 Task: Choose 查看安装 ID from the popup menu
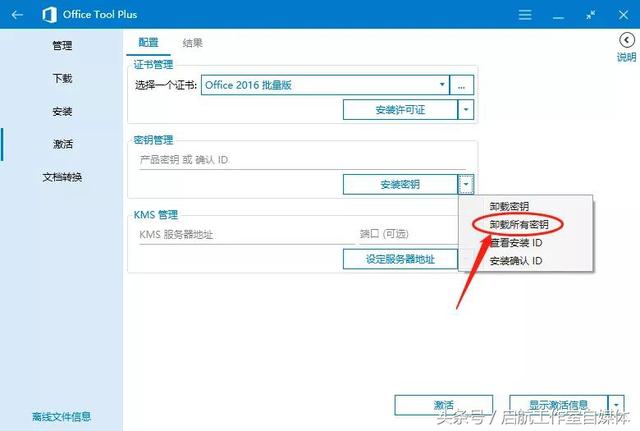click(526, 243)
